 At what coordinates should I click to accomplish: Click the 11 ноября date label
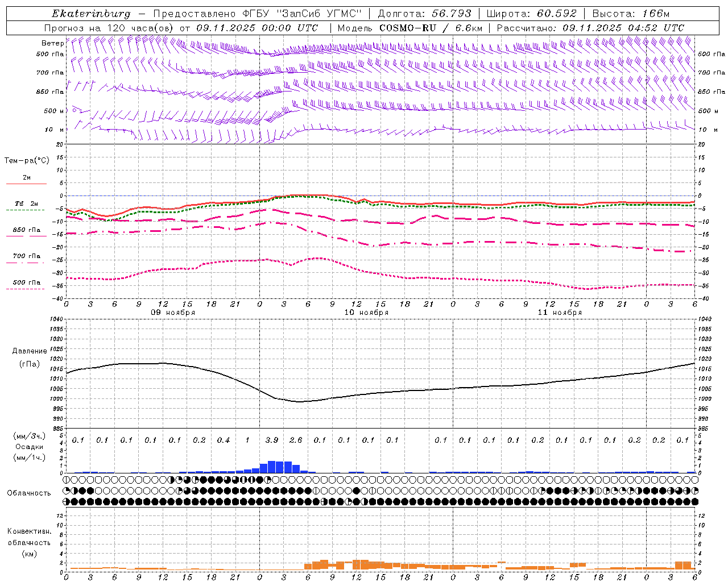coord(560,313)
